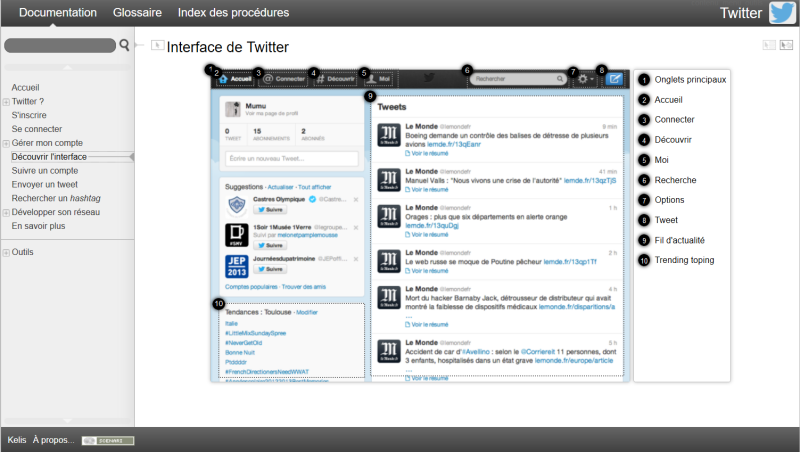Go to the 'Se connecter' page
This screenshot has width=800, height=452.
point(37,129)
